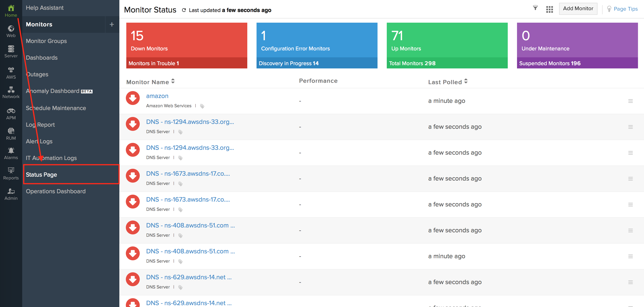Image resolution: width=644 pixels, height=307 pixels.
Task: Expand Monitors with the plus button
Action: pyautogui.click(x=112, y=24)
